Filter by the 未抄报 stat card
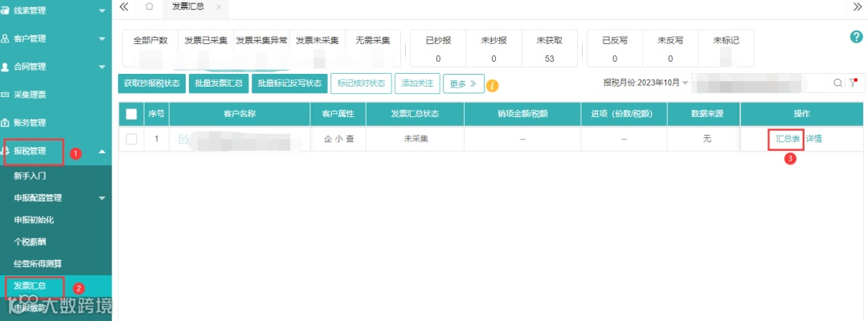Image resolution: width=868 pixels, height=321 pixels. point(493,49)
